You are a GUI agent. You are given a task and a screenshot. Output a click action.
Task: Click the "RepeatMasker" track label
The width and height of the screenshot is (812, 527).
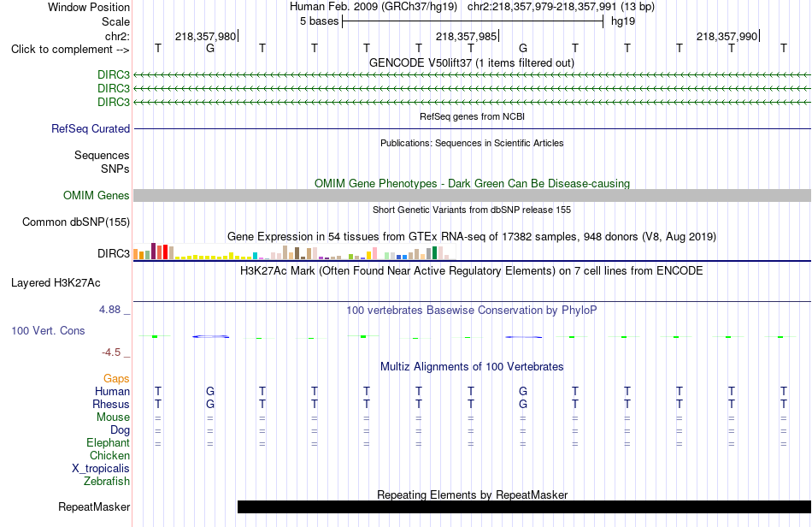[94, 506]
